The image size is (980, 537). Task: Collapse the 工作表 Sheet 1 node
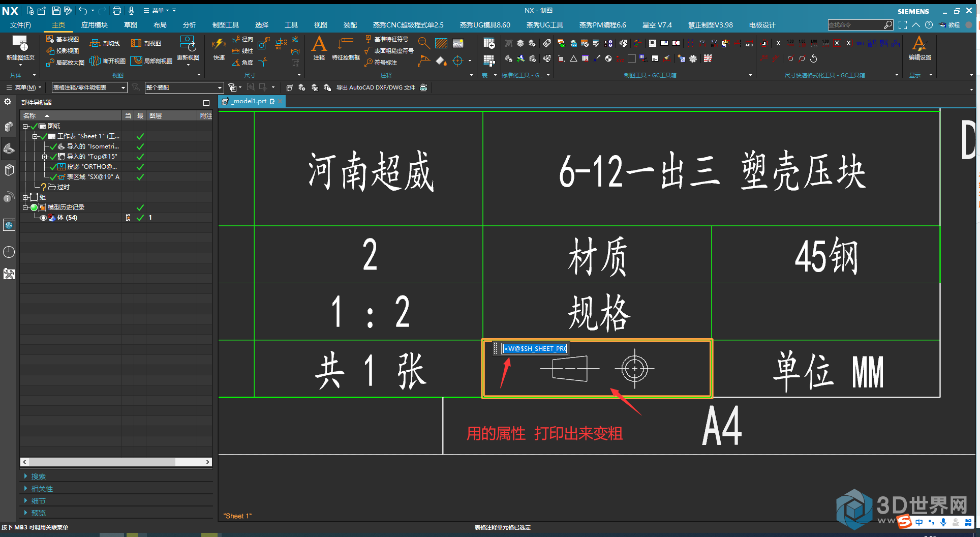(x=35, y=136)
